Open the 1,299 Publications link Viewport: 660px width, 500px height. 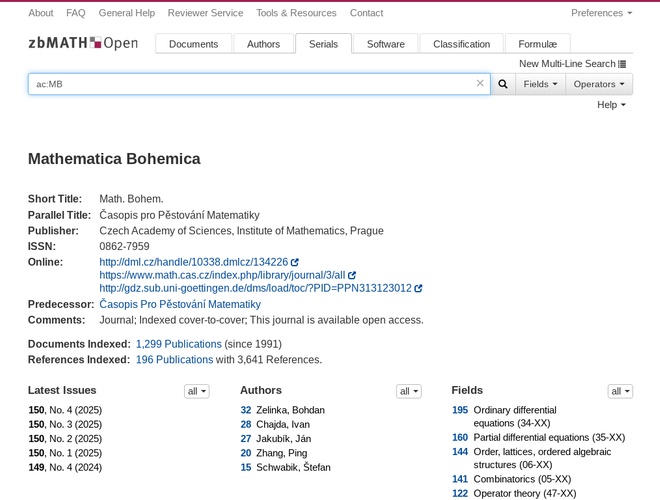point(178,344)
